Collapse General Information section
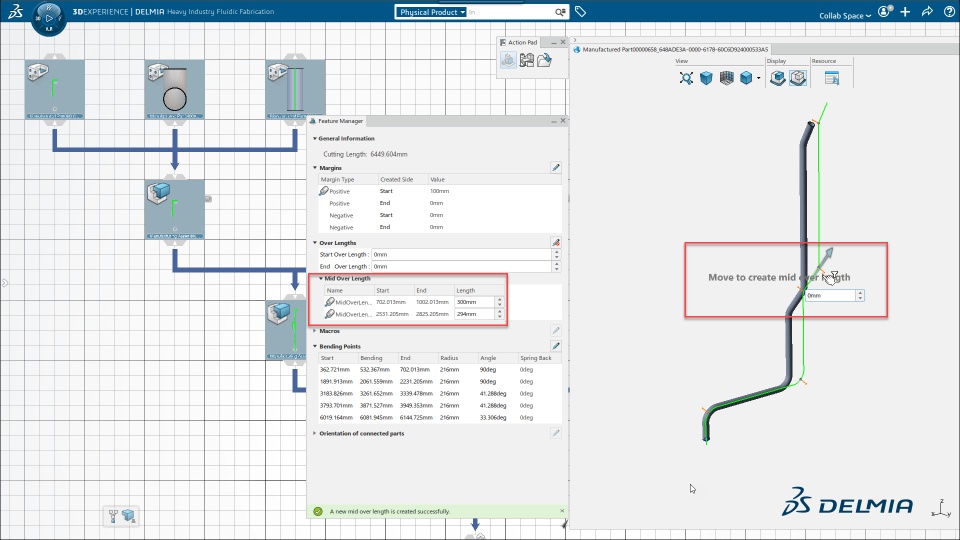 [x=315, y=138]
